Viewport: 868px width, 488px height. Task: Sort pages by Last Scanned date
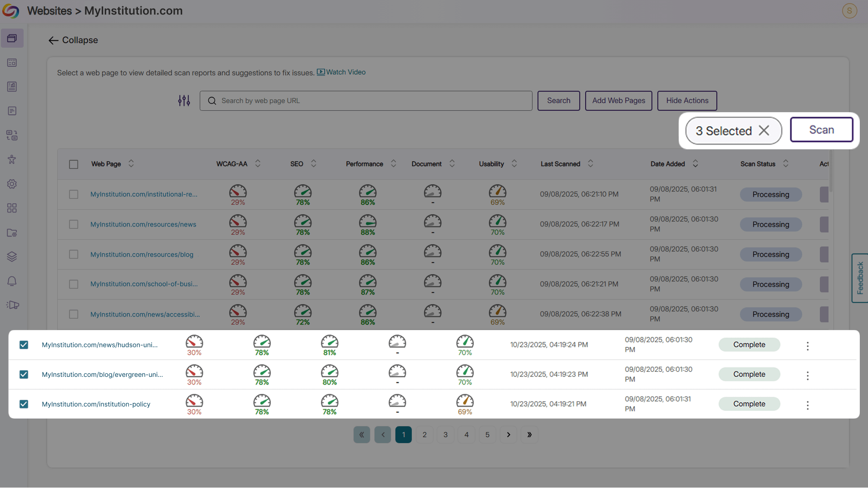coord(590,164)
